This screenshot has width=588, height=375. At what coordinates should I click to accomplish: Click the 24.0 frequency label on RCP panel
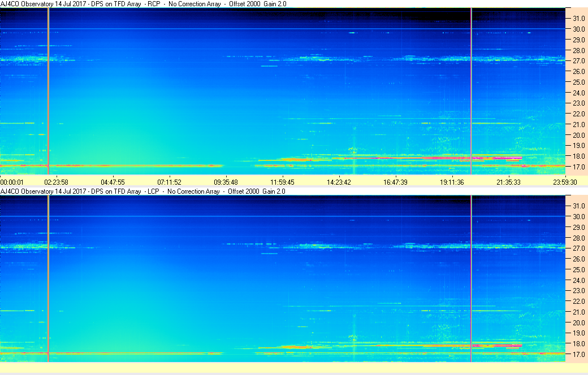578,93
